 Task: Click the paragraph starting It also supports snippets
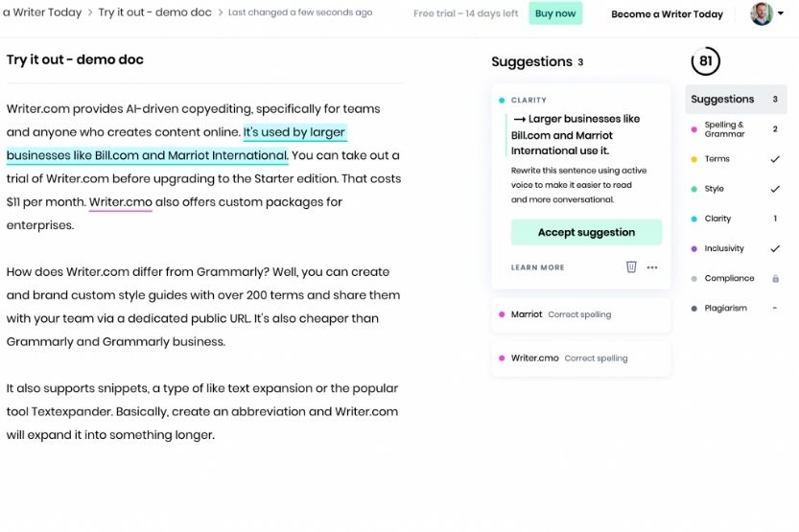202,411
